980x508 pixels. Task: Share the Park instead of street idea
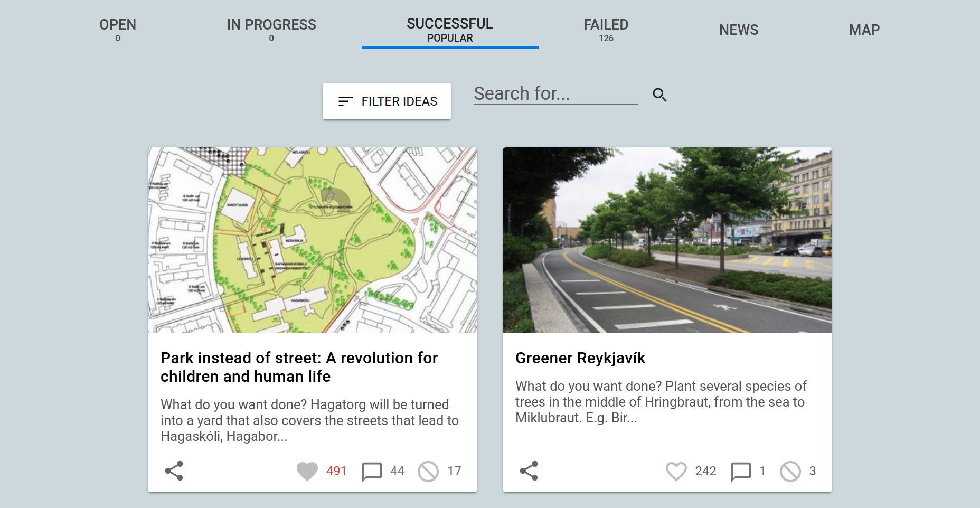174,471
